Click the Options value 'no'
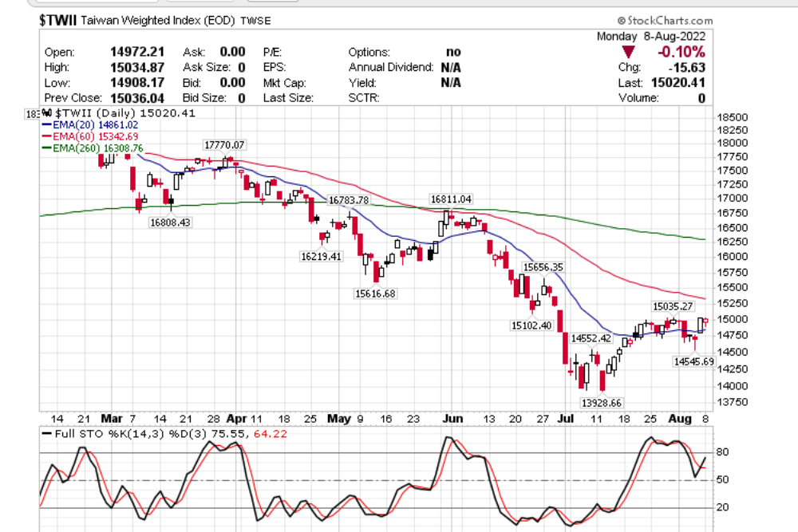 pyautogui.click(x=453, y=52)
